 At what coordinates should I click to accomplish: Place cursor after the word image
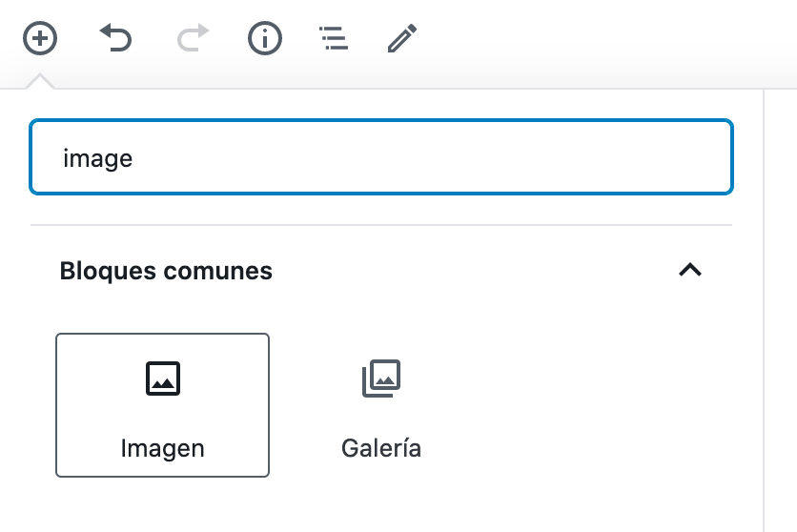tap(134, 158)
